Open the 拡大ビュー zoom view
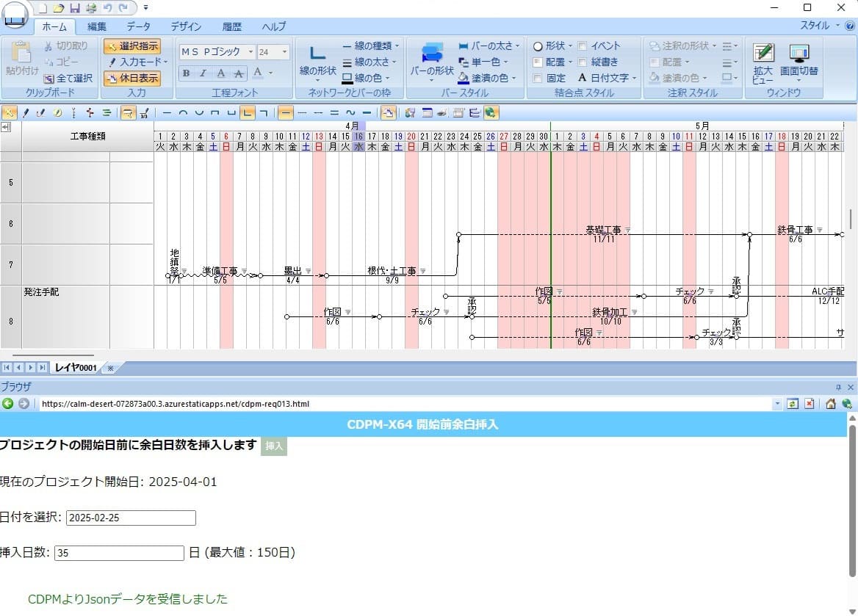Viewport: 858px width, 616px height. coord(763,63)
